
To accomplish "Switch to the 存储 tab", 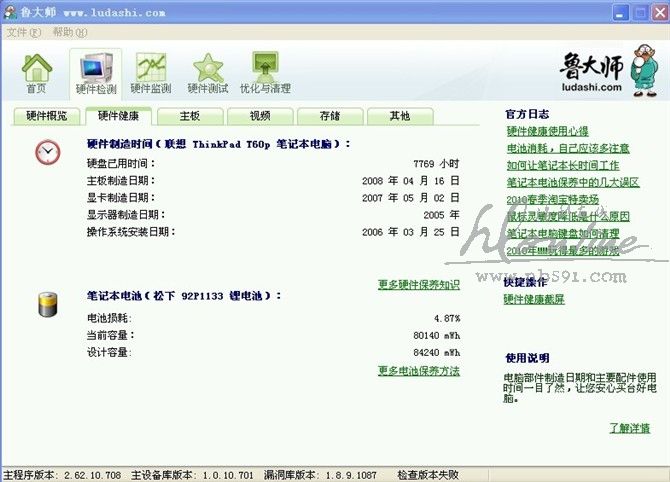I will point(330,116).
